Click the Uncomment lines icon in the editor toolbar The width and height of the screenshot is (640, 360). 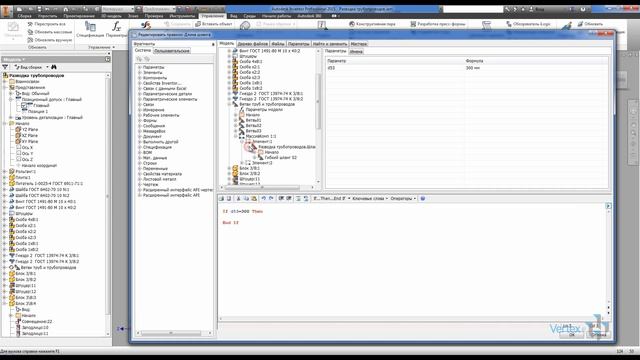point(289,198)
